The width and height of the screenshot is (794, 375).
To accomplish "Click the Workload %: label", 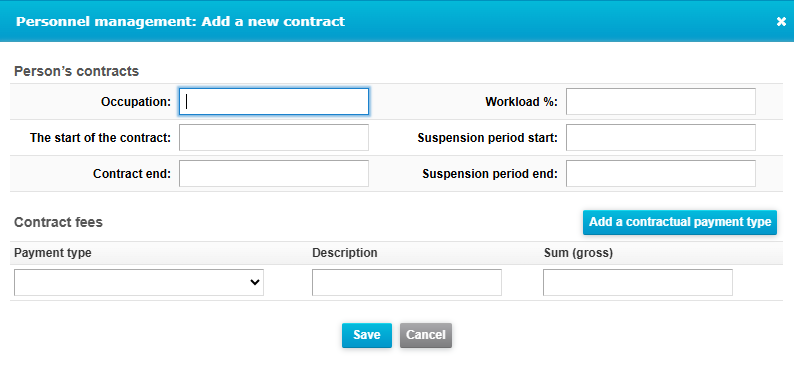I will tap(521, 102).
